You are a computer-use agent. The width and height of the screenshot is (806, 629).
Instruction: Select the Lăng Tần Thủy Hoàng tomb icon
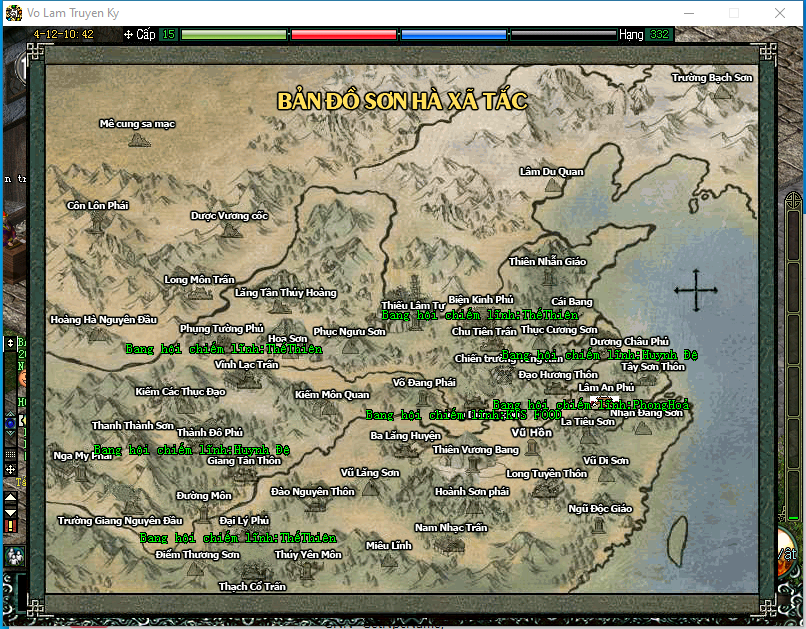[x=281, y=306]
